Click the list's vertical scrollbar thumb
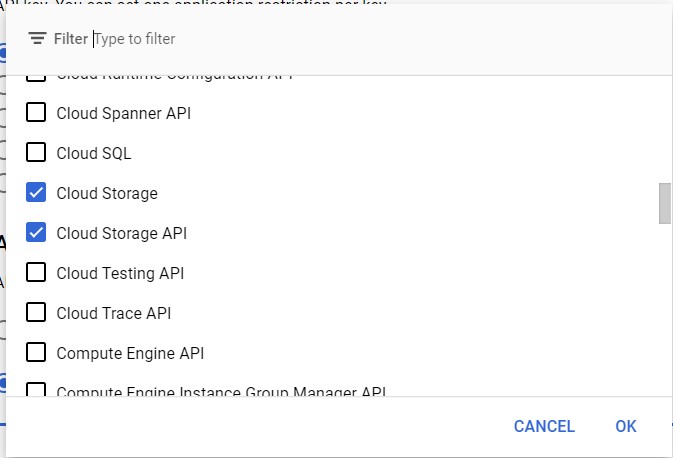Viewport: 673px width, 458px height. (x=664, y=204)
